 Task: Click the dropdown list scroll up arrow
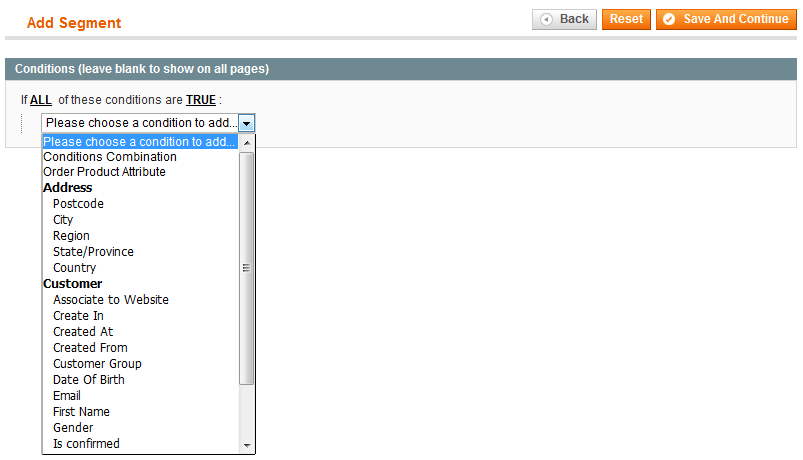click(247, 143)
